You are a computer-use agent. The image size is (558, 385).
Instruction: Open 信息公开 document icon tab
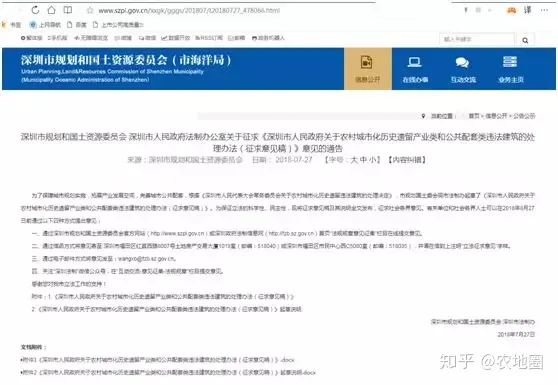(368, 69)
